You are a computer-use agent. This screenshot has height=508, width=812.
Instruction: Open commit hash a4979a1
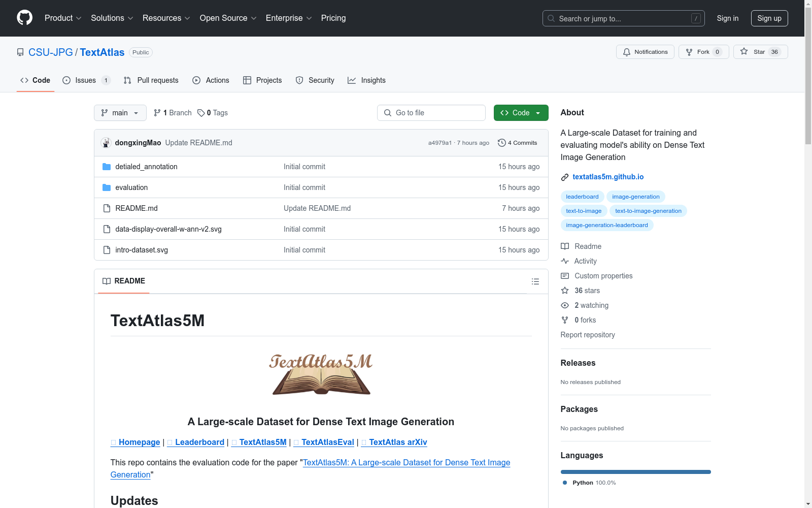(x=439, y=143)
